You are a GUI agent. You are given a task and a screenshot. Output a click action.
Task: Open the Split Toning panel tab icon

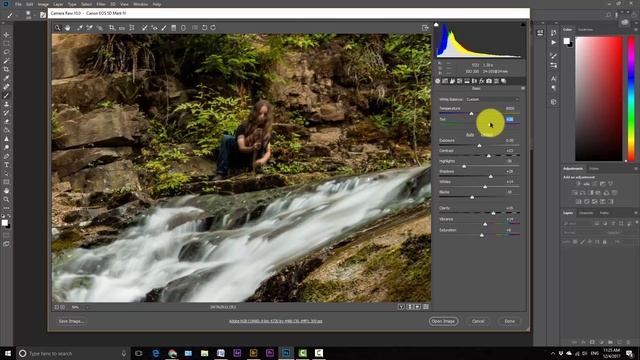(x=467, y=81)
